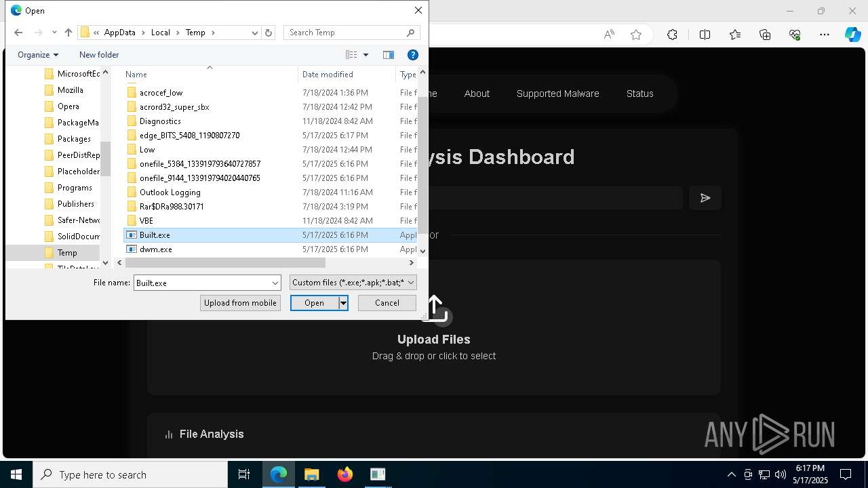Viewport: 868px width, 488px height.
Task: Open Edge browser essentials heart icon
Action: 795,35
